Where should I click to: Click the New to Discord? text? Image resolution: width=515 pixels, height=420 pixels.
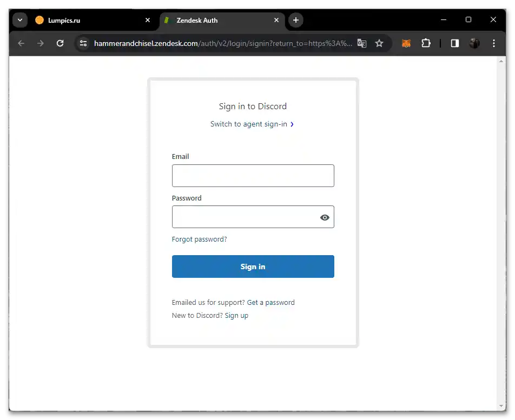[197, 316]
